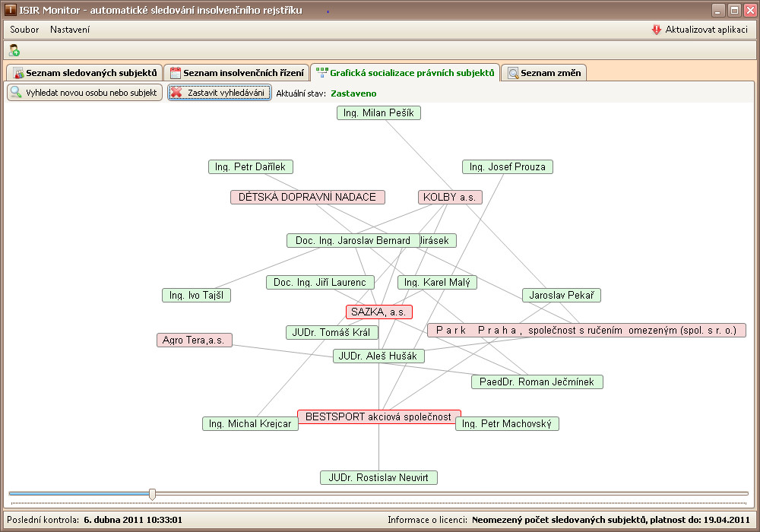The image size is (760, 532).
Task: Open the Soubor menu
Action: (x=24, y=30)
